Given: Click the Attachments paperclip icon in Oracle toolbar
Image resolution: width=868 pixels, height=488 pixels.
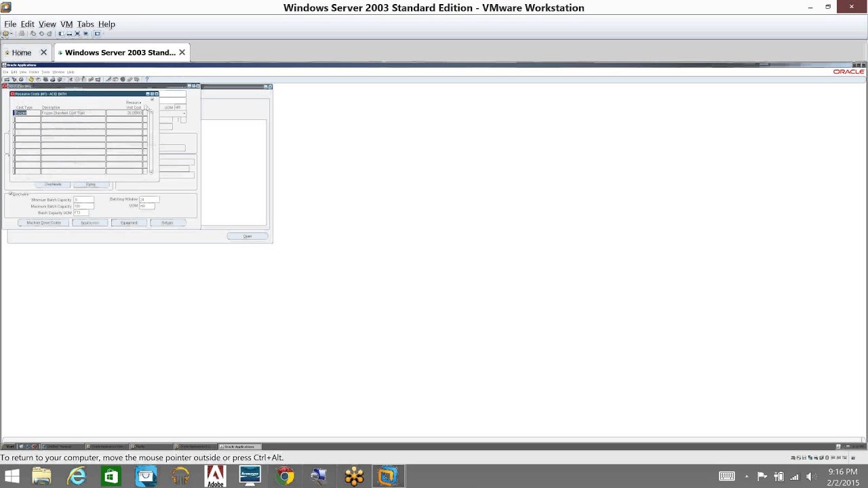Looking at the screenshot, I should pos(130,79).
